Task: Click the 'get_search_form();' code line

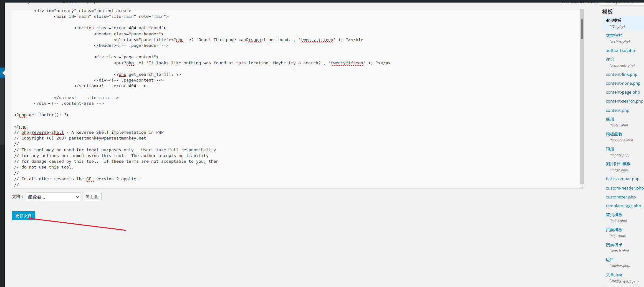Action: (x=147, y=75)
